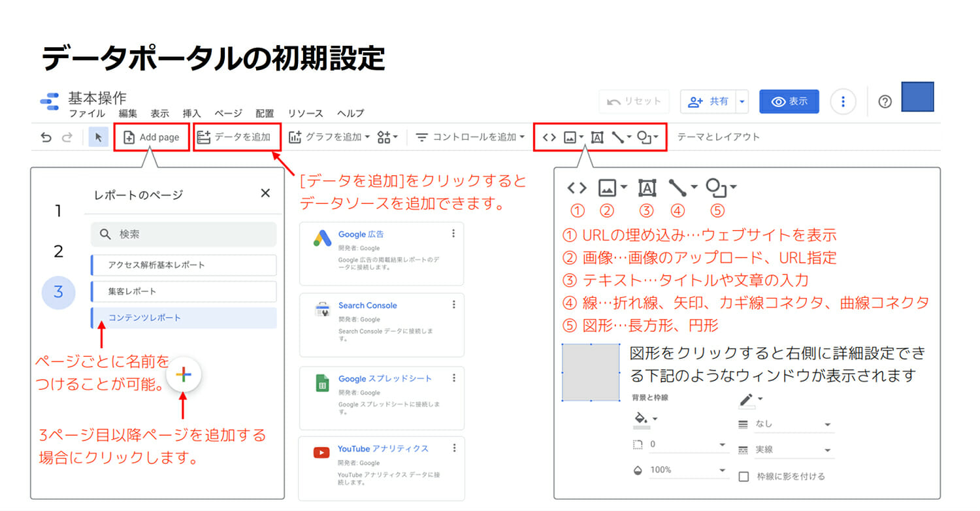Expand the opacity 100% dropdown
This screenshot has width=980, height=511.
point(688,470)
